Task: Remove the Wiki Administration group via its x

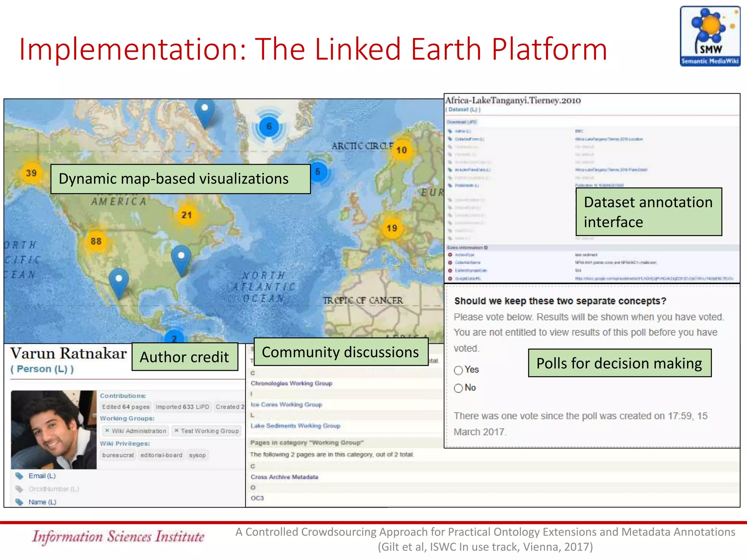Action: [107, 431]
